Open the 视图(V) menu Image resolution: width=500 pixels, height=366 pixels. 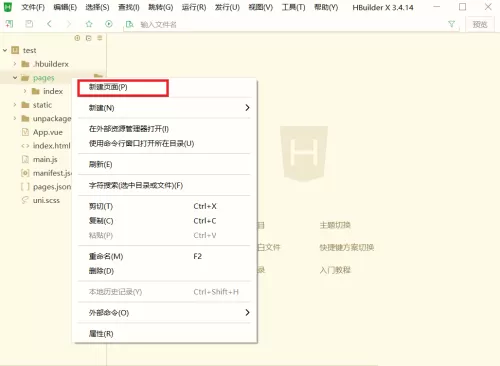click(261, 7)
